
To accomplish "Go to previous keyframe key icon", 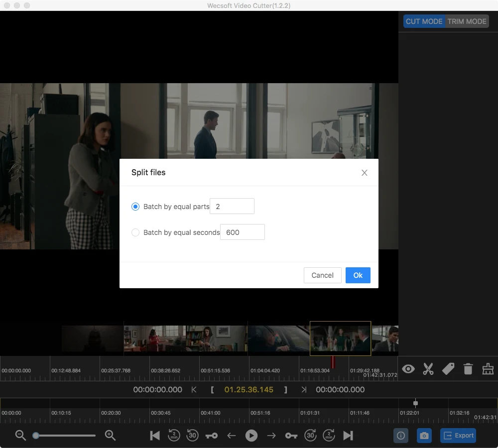I will tap(212, 436).
